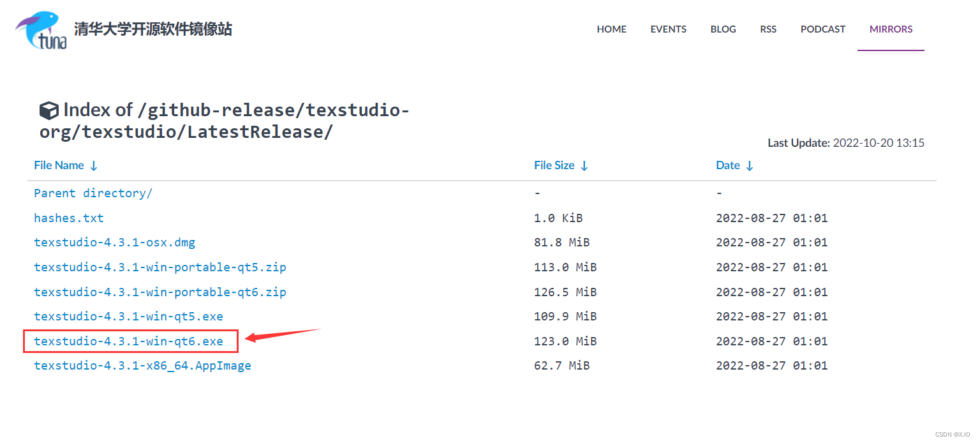Download texstudio-4.3.1-x86_64.AppImage
980x443 pixels.
[143, 366]
